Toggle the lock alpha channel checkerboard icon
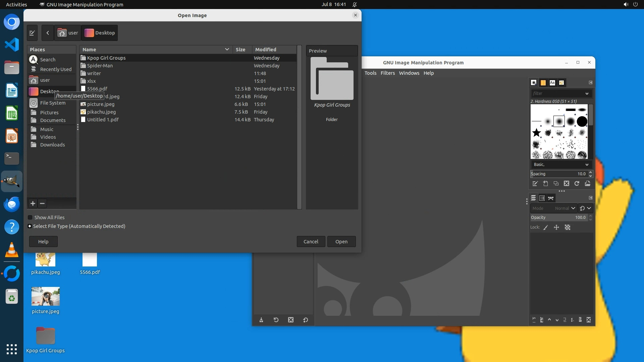The height and width of the screenshot is (362, 644). (x=568, y=228)
